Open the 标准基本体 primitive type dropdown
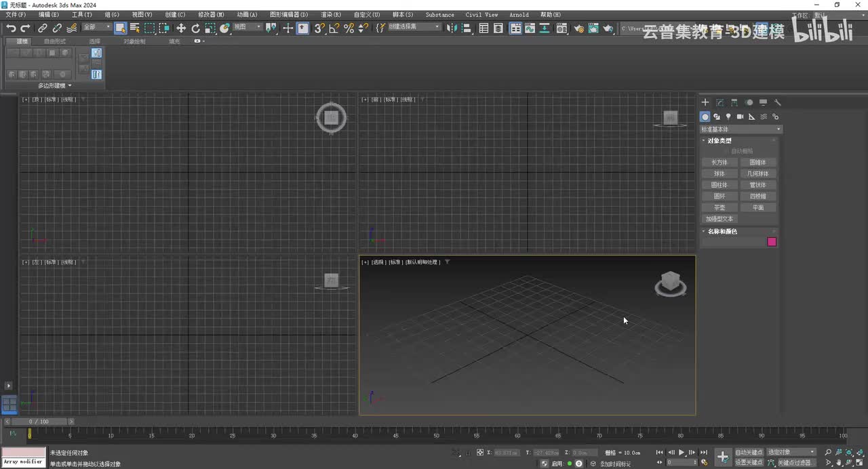The width and height of the screenshot is (868, 469). 741,129
